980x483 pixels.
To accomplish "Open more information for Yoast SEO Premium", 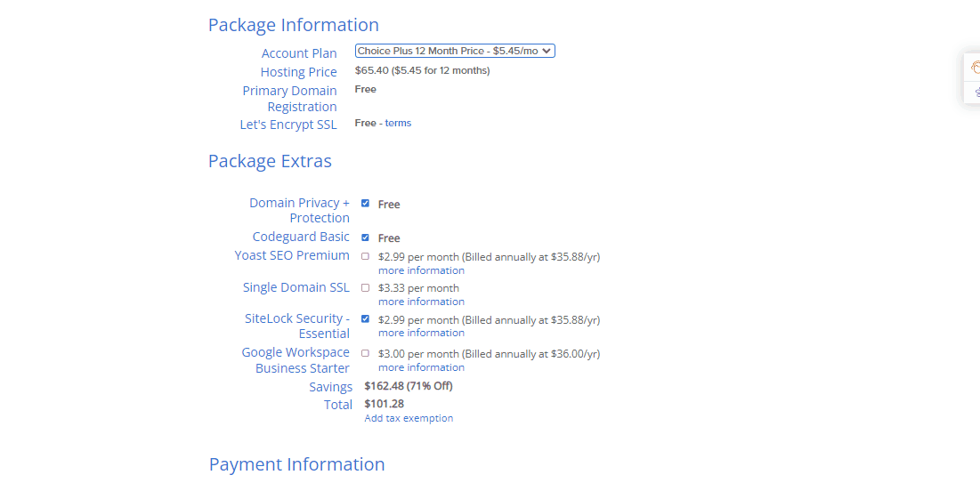I will [x=421, y=270].
